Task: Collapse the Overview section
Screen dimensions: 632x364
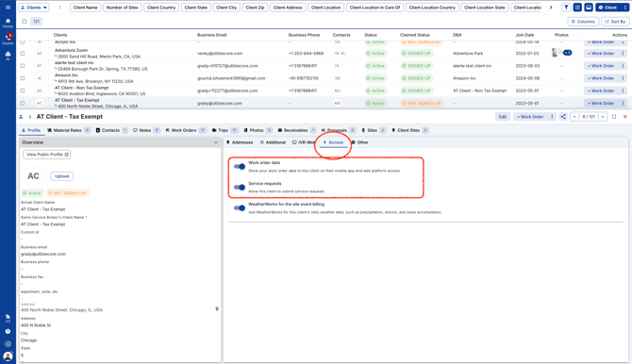Action: coord(216,142)
